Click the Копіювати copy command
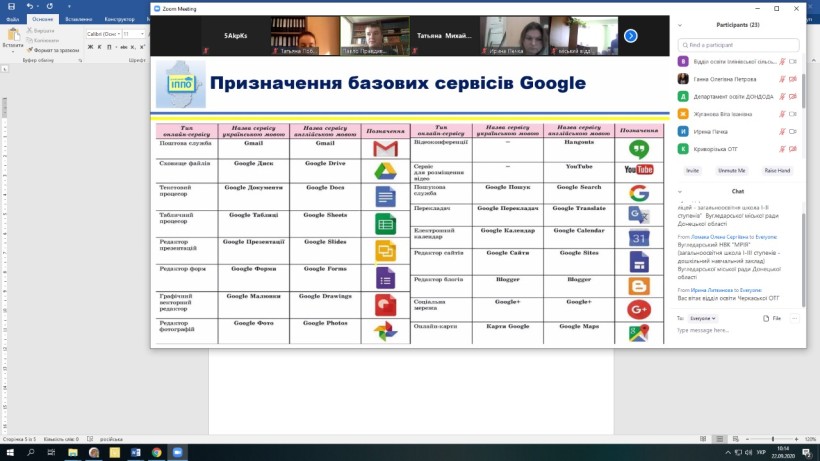The image size is (820, 461). pos(42,40)
